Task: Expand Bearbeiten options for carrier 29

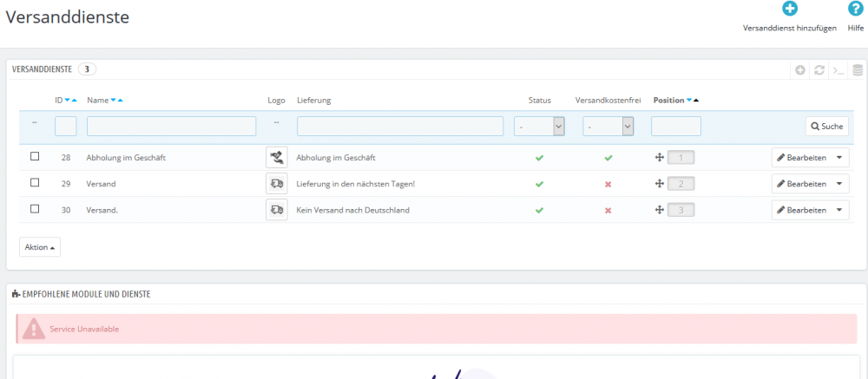Action: pos(839,184)
